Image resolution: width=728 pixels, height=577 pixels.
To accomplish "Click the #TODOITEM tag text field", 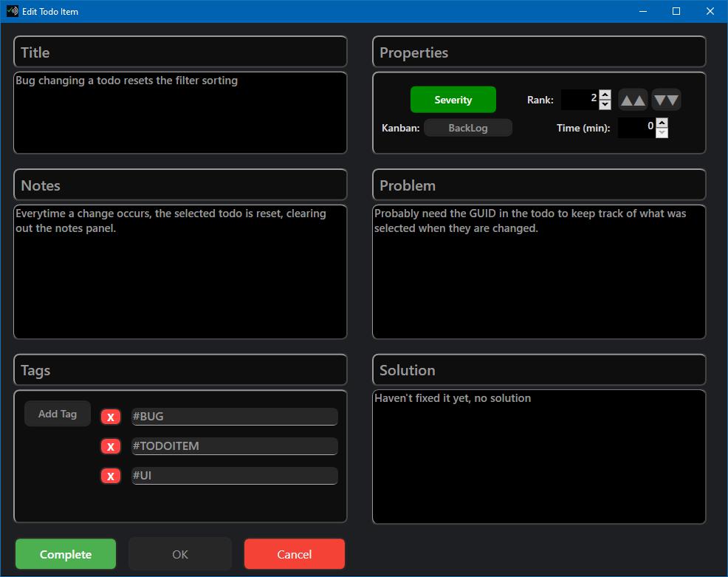I will click(x=235, y=446).
